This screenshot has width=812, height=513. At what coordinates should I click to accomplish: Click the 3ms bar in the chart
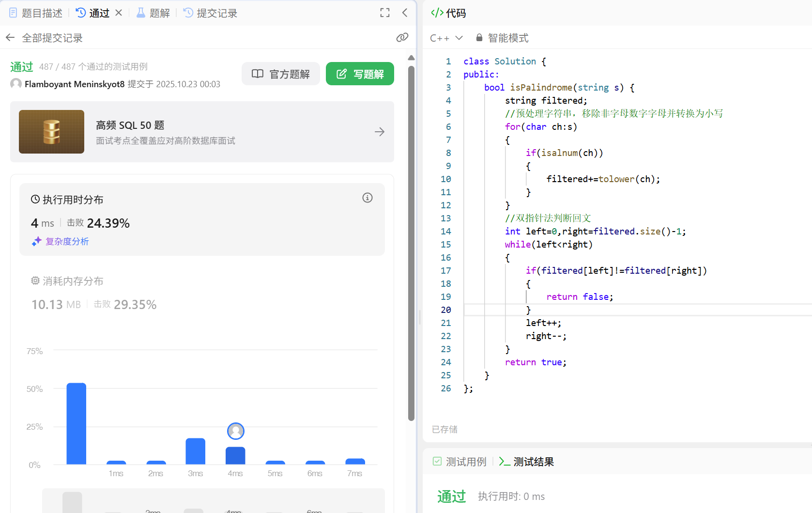[196, 451]
